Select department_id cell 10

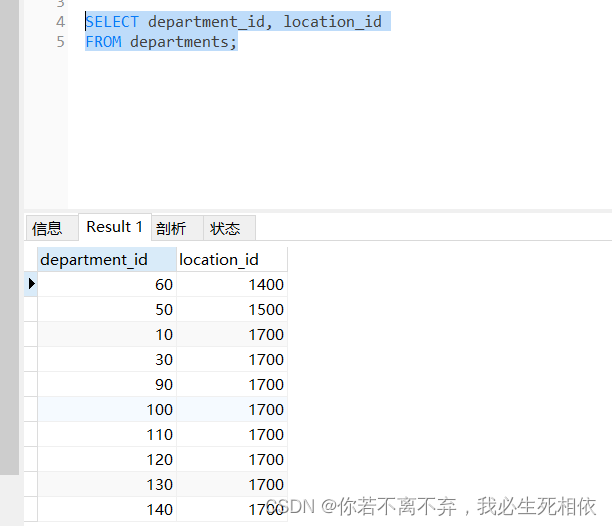tap(107, 334)
